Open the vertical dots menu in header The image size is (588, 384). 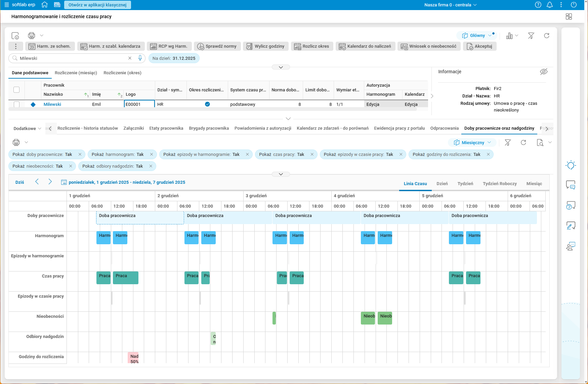tap(561, 5)
